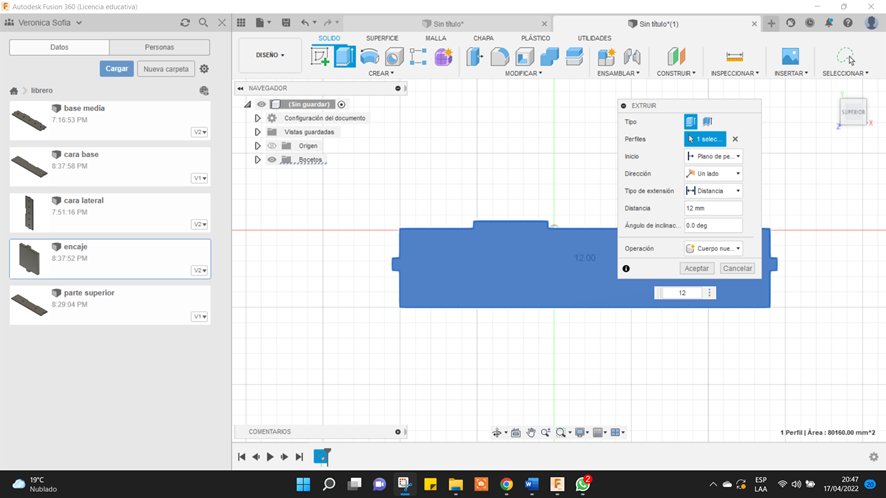886x498 pixels.
Task: Choose Thin Extrude type icon
Action: (707, 122)
